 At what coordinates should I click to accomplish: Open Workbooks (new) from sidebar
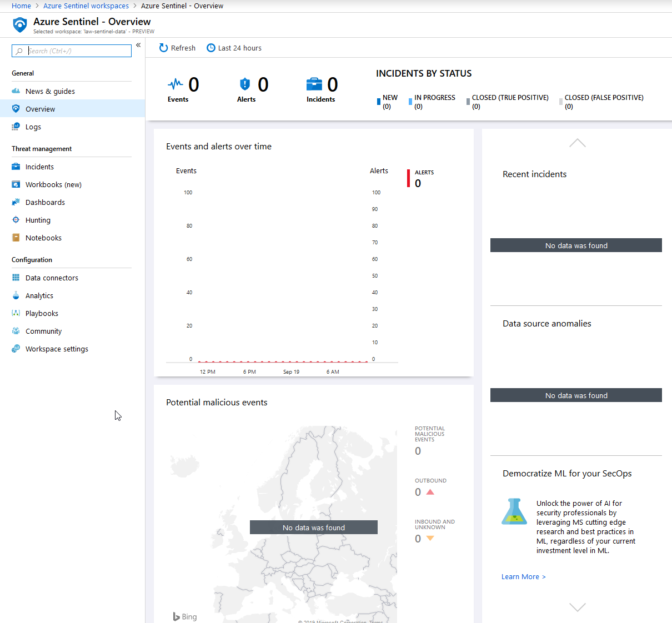53,184
